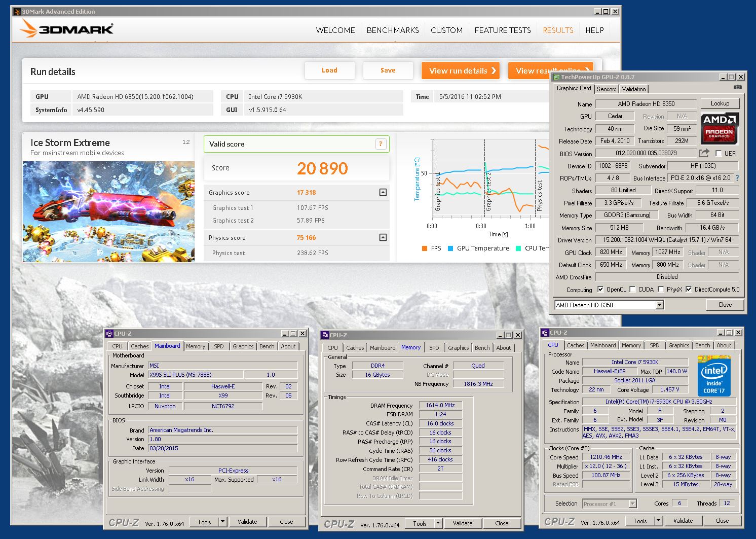Click the Lookup button in GPU-Z
Screen dimensions: 756x539
coord(720,103)
